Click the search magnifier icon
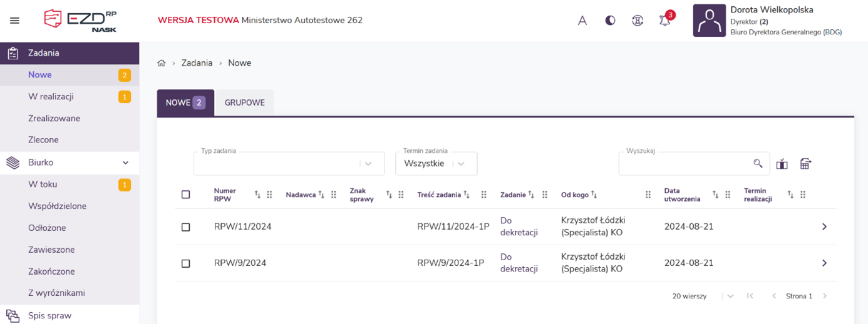Viewport: 868px width, 324px height. [758, 164]
